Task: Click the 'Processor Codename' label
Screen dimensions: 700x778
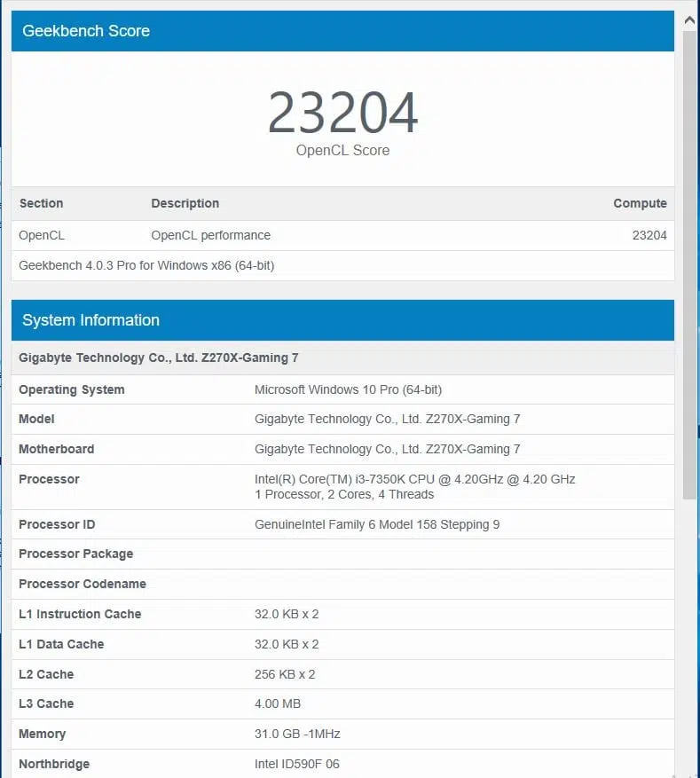Action: pos(83,584)
